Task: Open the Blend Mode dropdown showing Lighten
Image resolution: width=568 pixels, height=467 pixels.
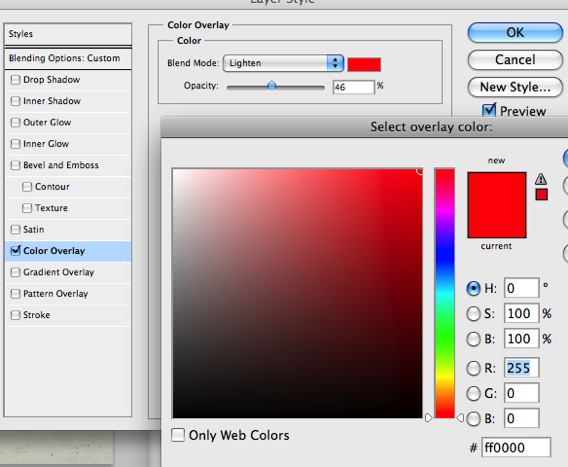Action: (x=283, y=63)
